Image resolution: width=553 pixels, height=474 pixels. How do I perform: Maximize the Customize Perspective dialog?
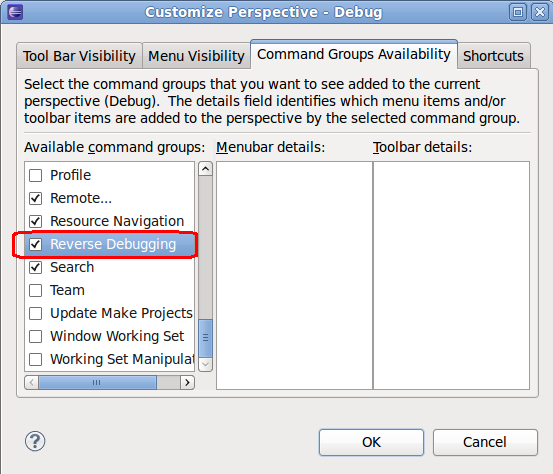518,13
